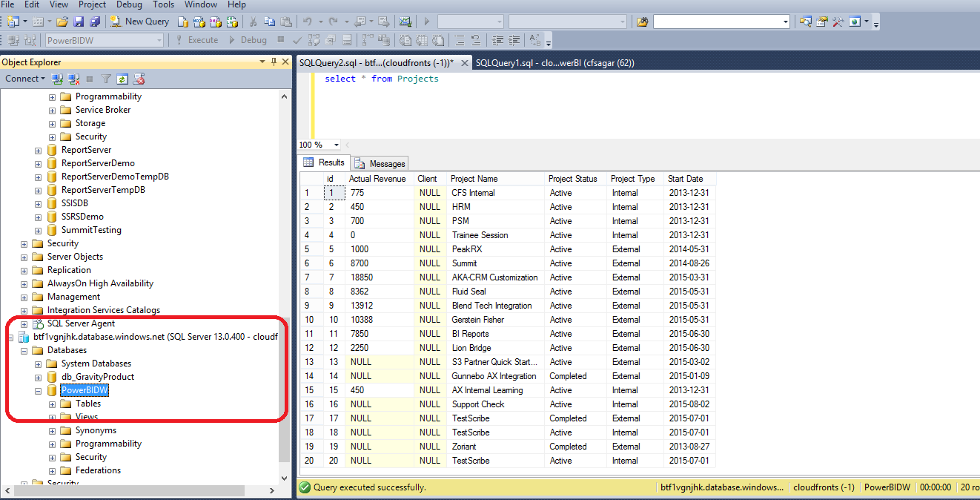Expand the db_GravityProduct database
This screenshot has height=500, width=980.
click(39, 377)
